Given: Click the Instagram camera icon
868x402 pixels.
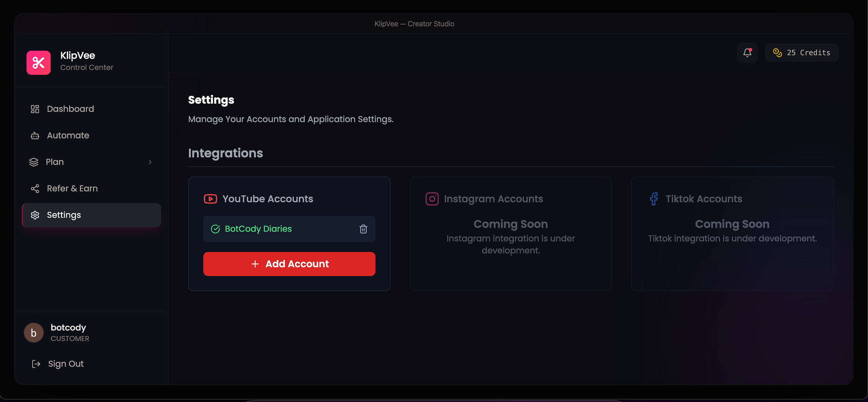Looking at the screenshot, I should pos(432,199).
